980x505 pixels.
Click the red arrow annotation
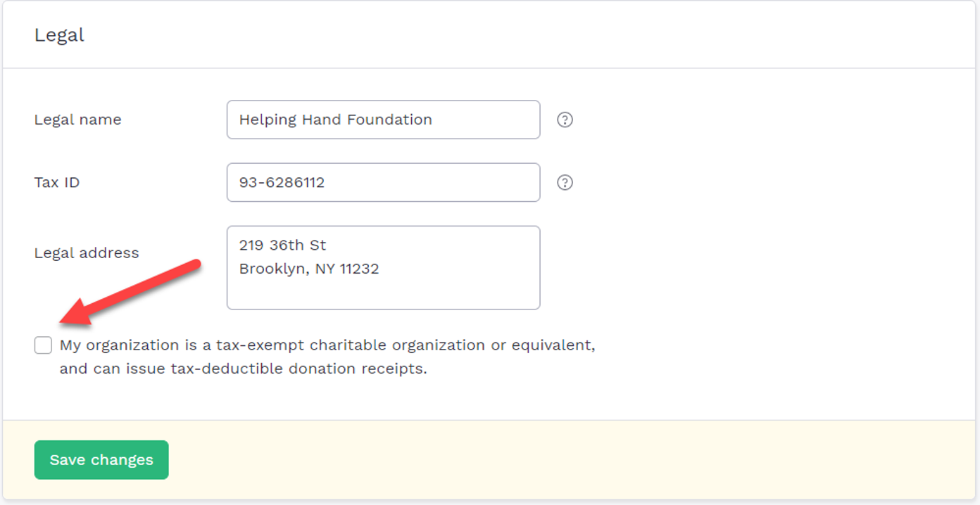130,293
